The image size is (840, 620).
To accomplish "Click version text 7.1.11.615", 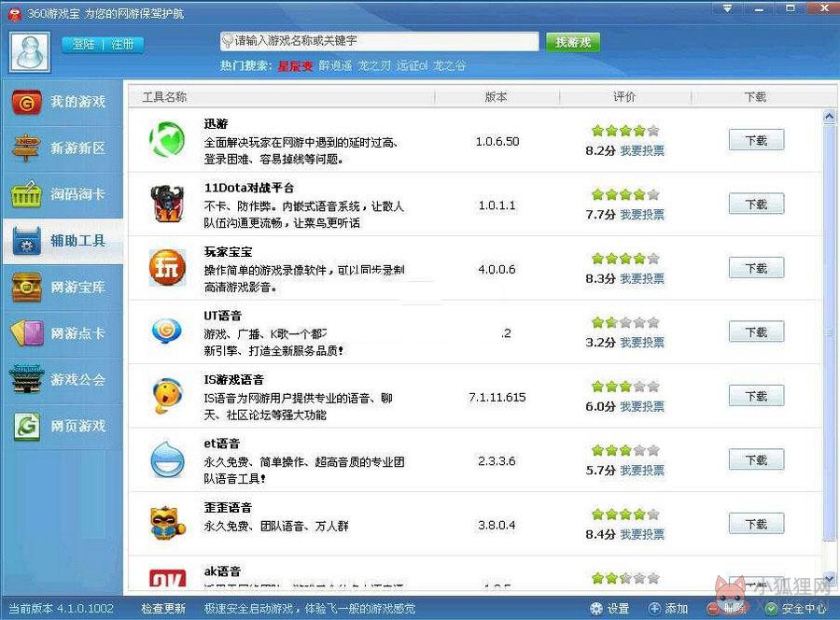I will tap(497, 397).
